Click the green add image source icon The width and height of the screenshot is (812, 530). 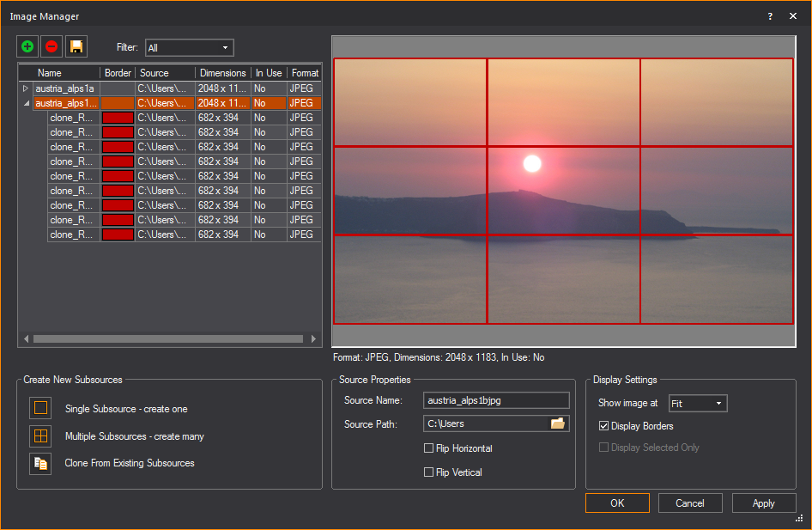(x=27, y=46)
